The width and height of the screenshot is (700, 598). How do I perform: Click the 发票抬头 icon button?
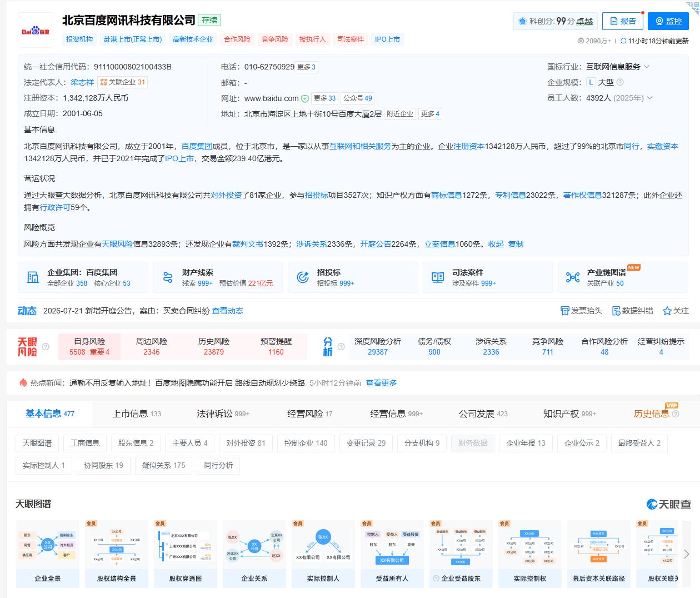(x=581, y=311)
